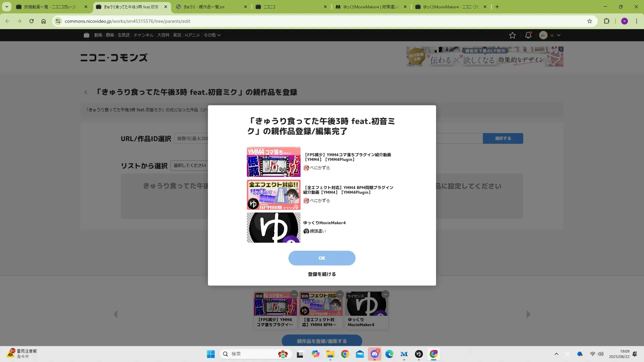This screenshot has width=644, height=362.
Task: Go to the browser home page
Action: [x=44, y=21]
